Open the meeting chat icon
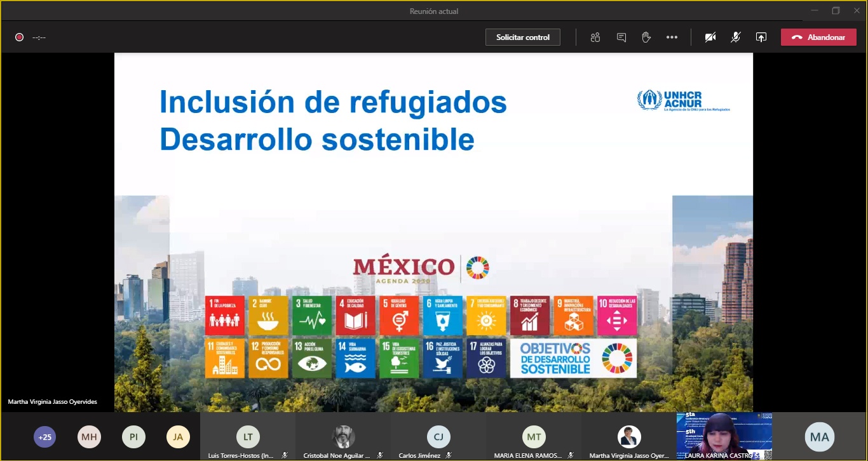This screenshot has height=461, width=868. pos(621,37)
